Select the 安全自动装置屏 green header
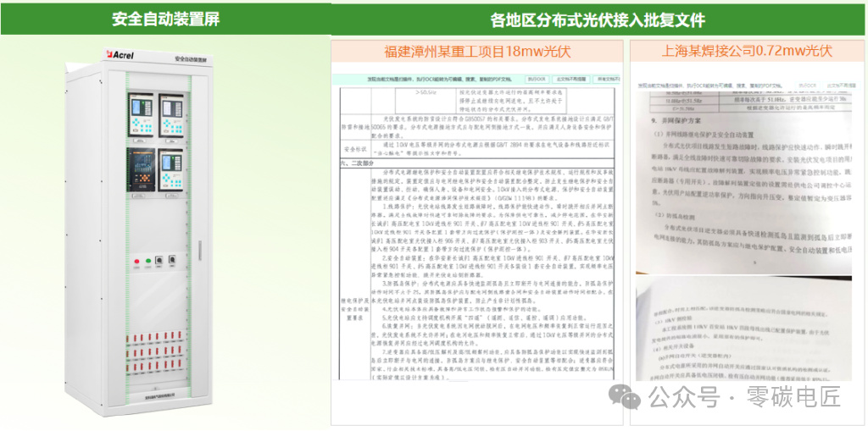 pos(165,19)
